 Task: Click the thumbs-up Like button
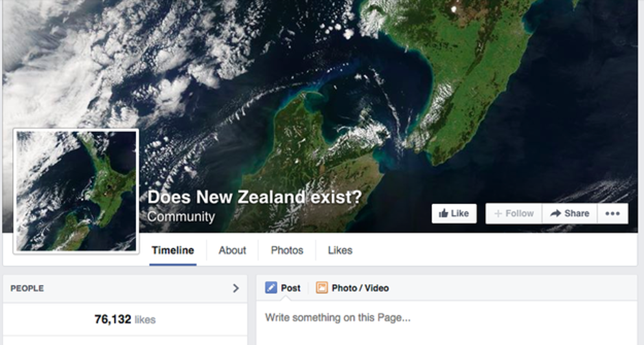[x=454, y=214]
